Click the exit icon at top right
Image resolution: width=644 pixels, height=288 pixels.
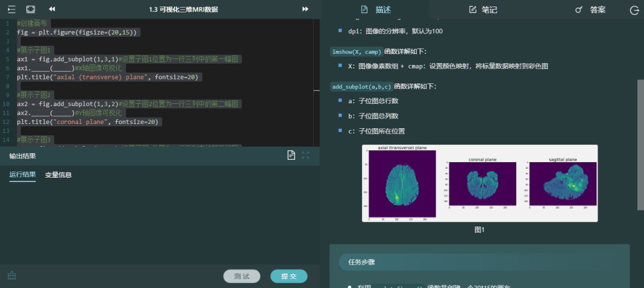click(634, 10)
